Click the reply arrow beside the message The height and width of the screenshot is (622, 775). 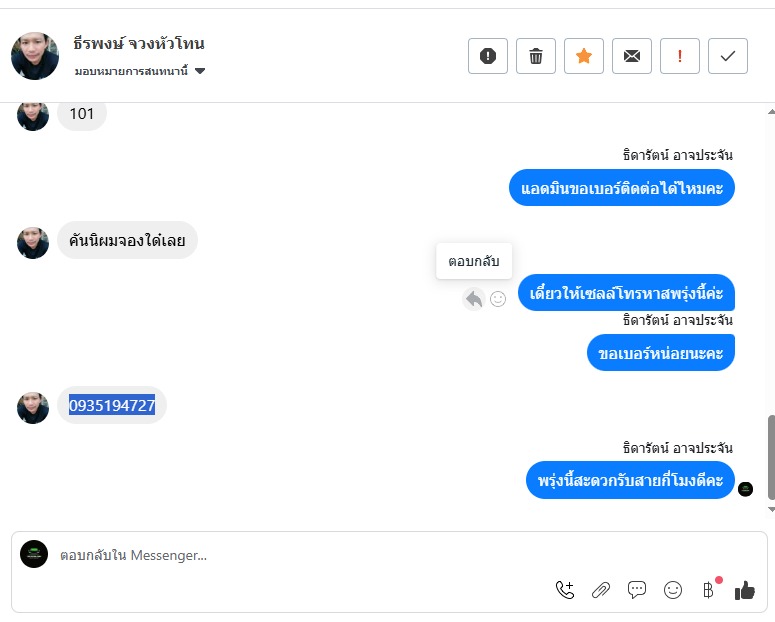(x=474, y=298)
